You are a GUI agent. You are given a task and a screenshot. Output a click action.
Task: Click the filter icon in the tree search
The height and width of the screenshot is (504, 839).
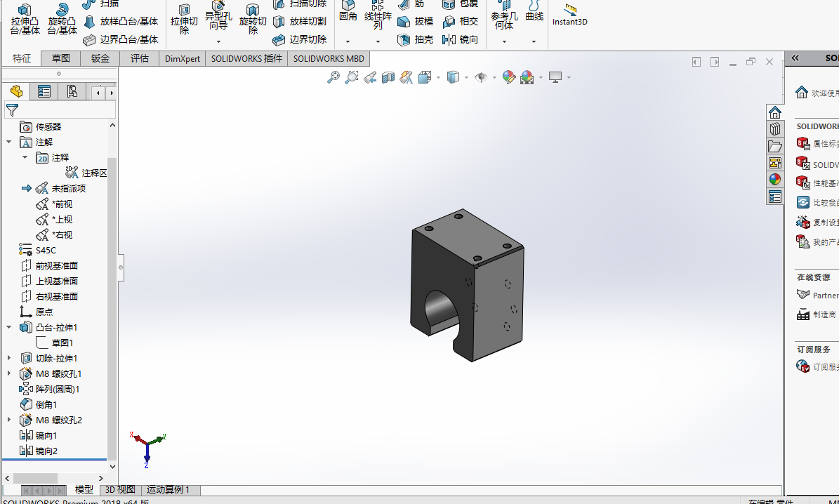[x=12, y=110]
